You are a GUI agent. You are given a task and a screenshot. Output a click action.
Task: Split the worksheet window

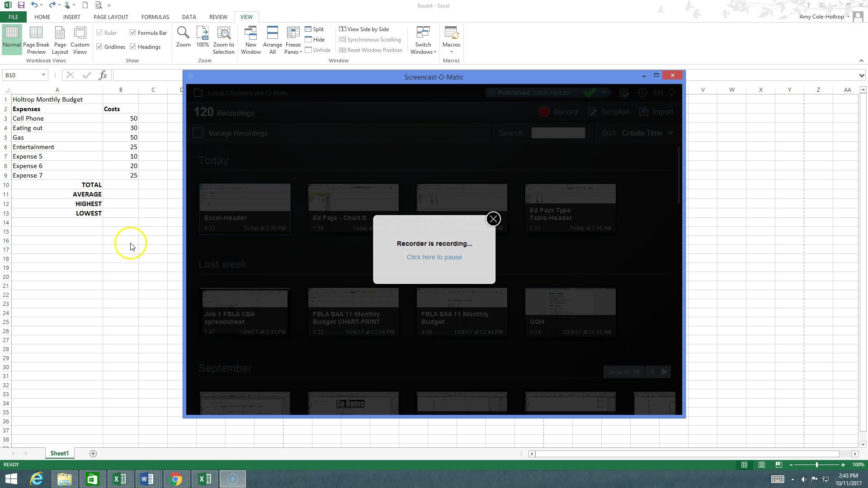click(x=315, y=29)
